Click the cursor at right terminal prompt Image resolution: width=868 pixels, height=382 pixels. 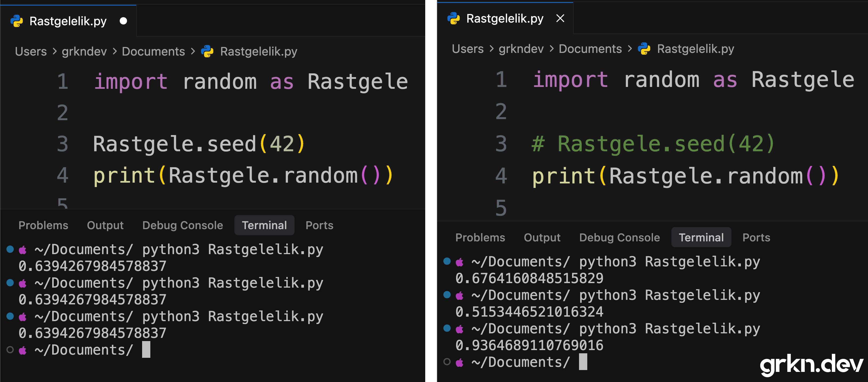583,362
